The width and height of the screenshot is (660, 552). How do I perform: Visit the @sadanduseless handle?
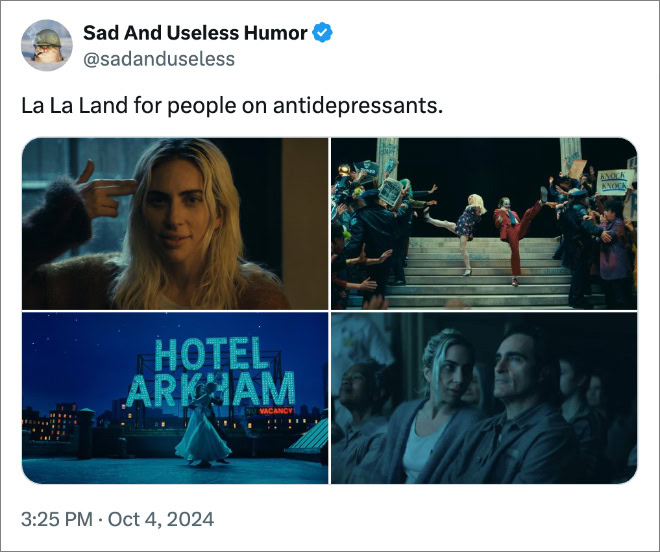(x=159, y=59)
